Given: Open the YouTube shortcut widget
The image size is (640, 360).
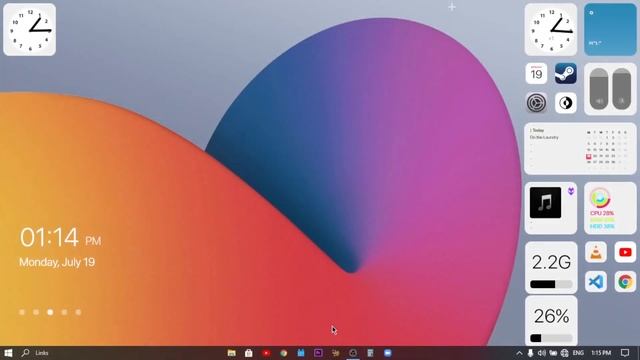Looking at the screenshot, I should coord(625,252).
